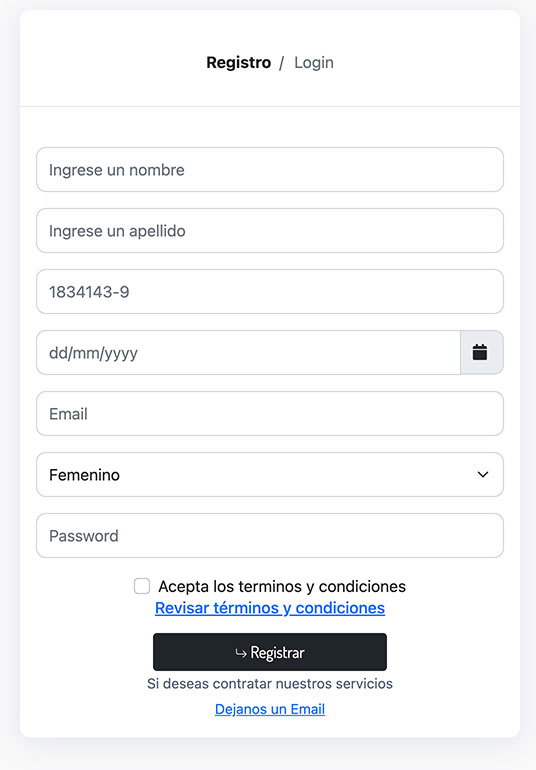Focus the Email input field

tap(270, 413)
